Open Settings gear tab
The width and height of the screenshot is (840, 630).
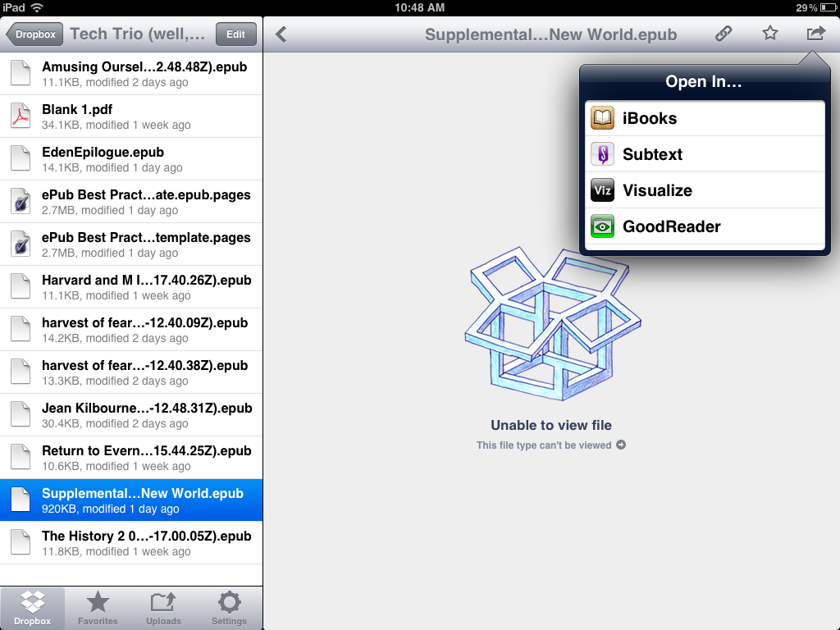[229, 609]
